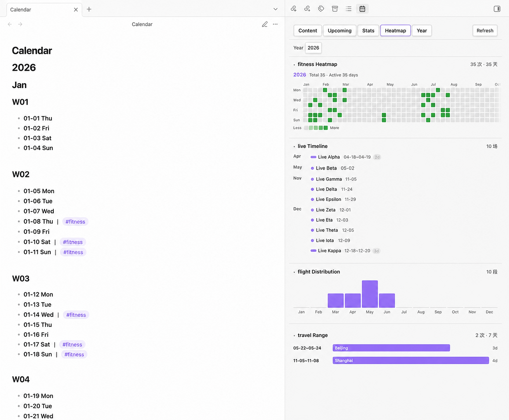Screen dimensions: 509x420
Task: Click the archive box icon in sidebar
Action: point(335,9)
